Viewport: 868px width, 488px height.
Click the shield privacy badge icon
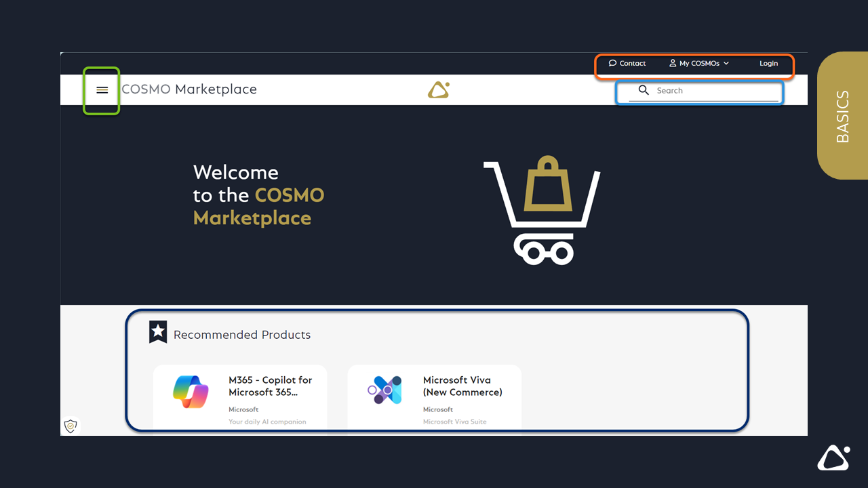71,426
